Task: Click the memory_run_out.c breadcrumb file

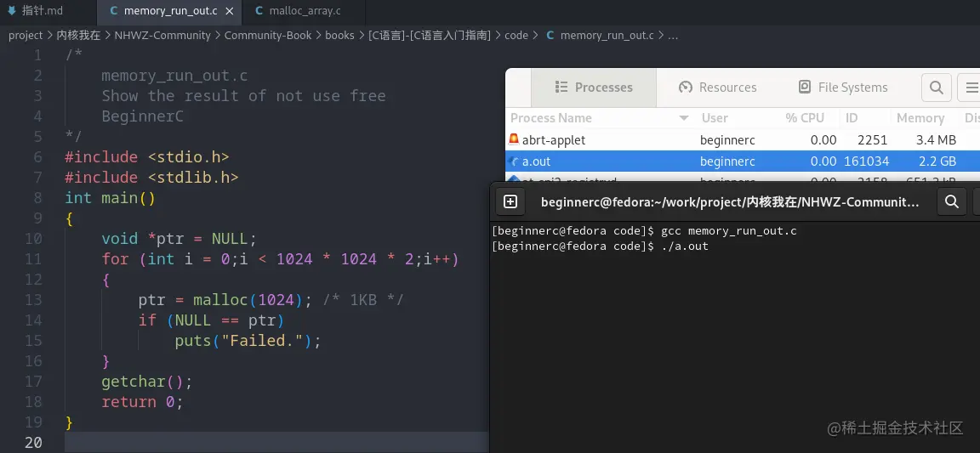Action: click(607, 36)
